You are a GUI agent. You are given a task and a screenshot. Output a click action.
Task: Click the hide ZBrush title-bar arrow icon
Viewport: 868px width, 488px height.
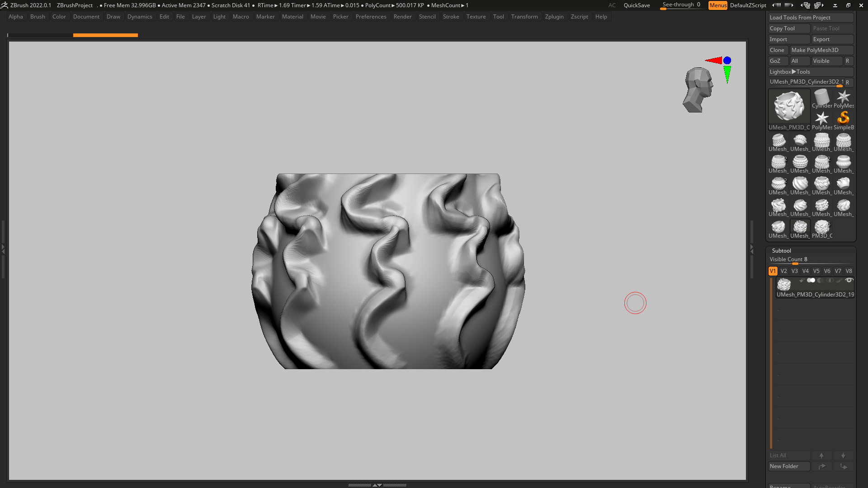pyautogui.click(x=835, y=5)
